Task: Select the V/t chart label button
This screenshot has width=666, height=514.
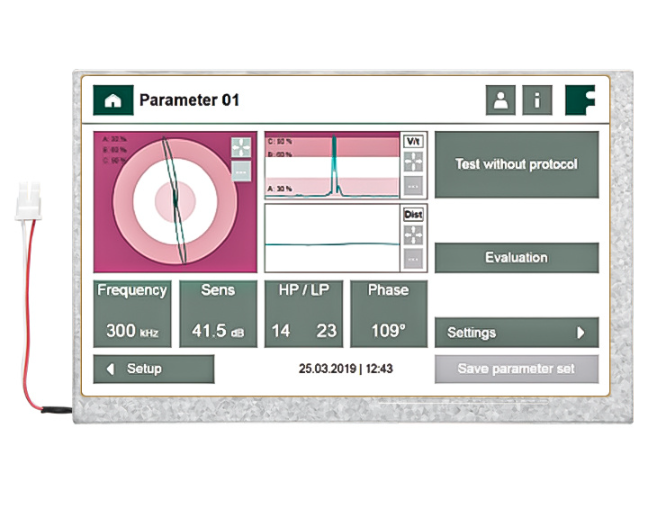Action: tap(413, 141)
